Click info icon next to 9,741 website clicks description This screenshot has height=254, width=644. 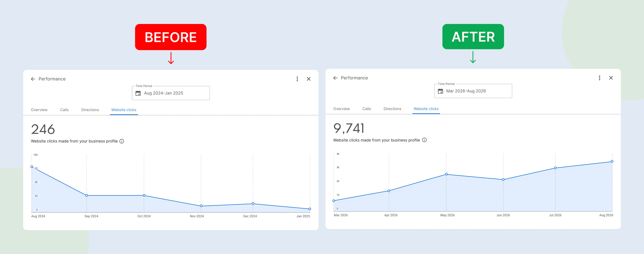coord(424,140)
